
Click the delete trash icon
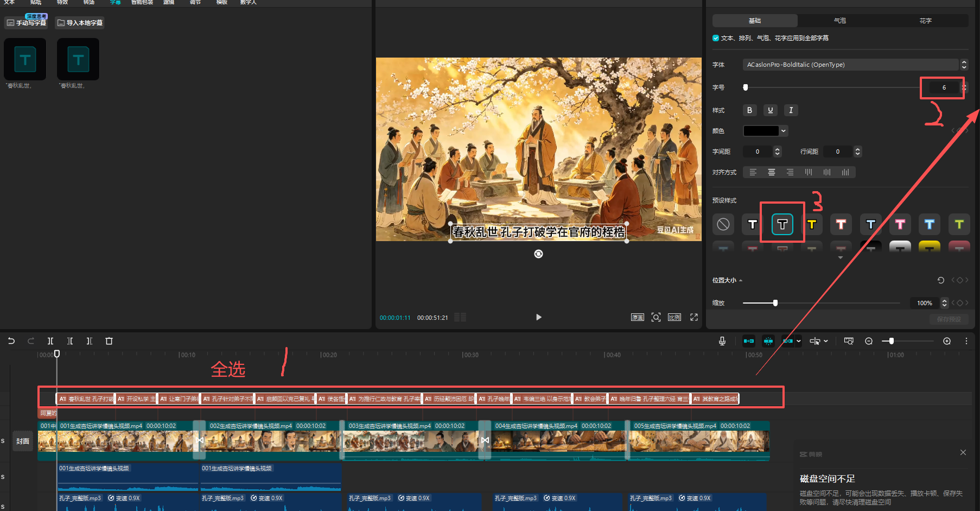point(109,341)
